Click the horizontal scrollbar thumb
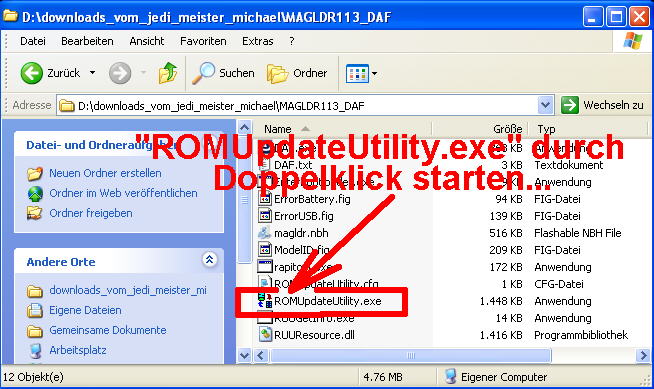The width and height of the screenshot is (654, 389). click(x=410, y=356)
